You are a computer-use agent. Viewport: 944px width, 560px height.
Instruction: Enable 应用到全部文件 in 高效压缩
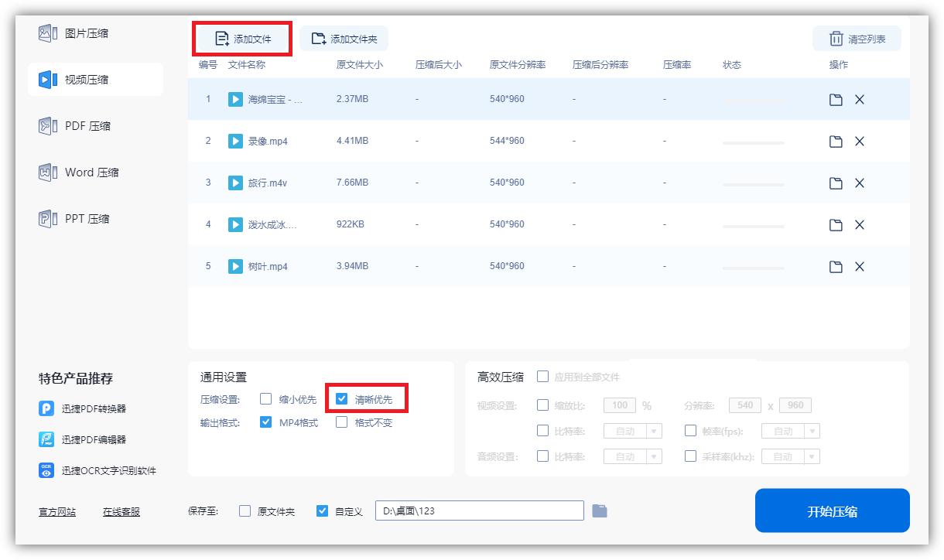click(542, 378)
